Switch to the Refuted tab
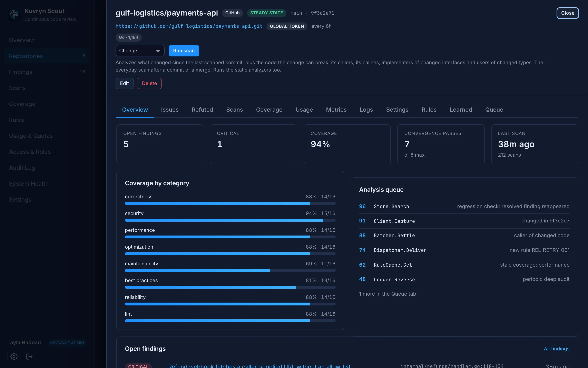This screenshot has width=588, height=368. tap(202, 110)
